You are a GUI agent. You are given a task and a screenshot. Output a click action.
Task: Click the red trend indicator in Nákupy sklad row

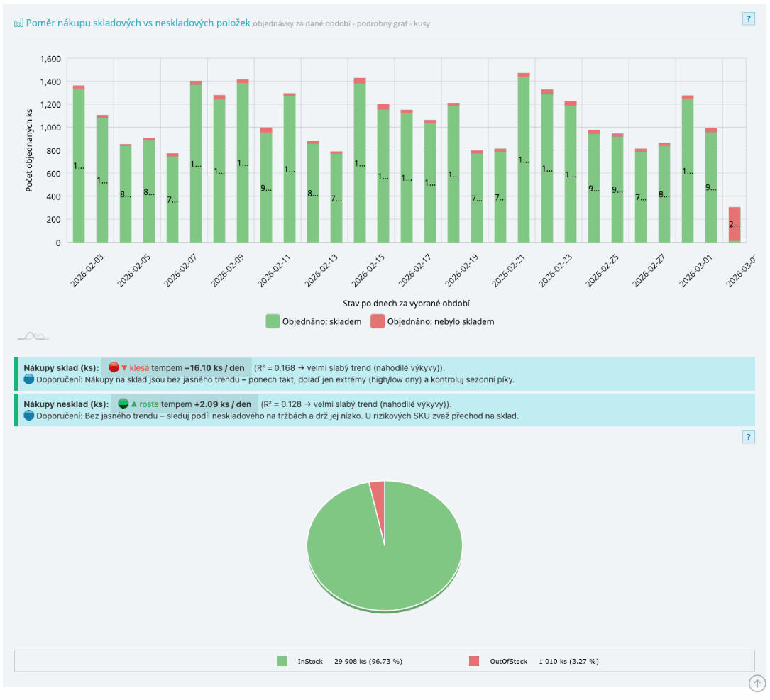tap(114, 367)
